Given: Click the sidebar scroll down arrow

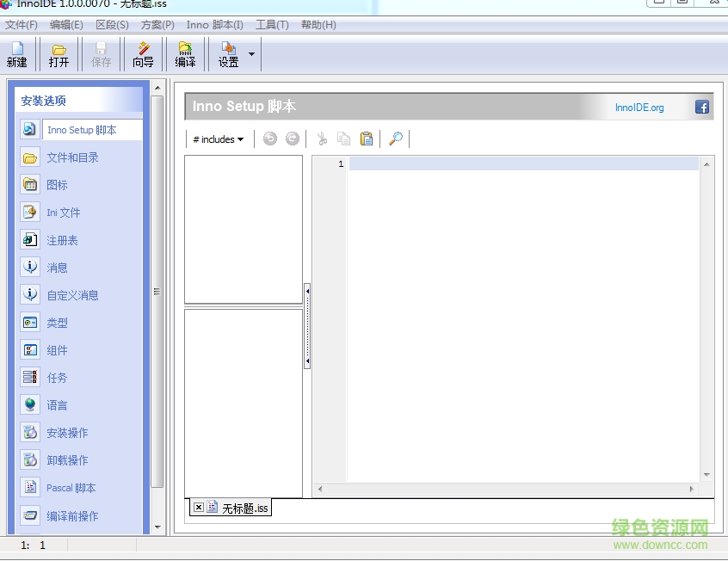Looking at the screenshot, I should (x=157, y=527).
